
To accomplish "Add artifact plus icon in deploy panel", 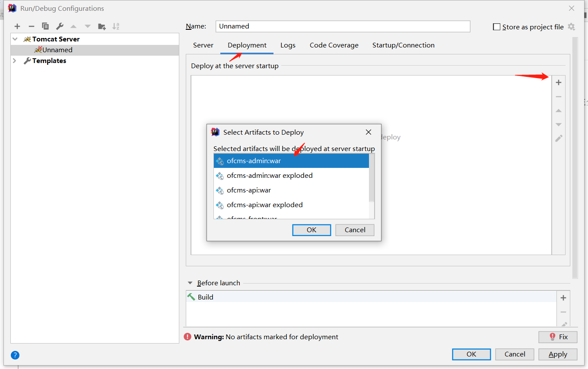I will click(559, 82).
